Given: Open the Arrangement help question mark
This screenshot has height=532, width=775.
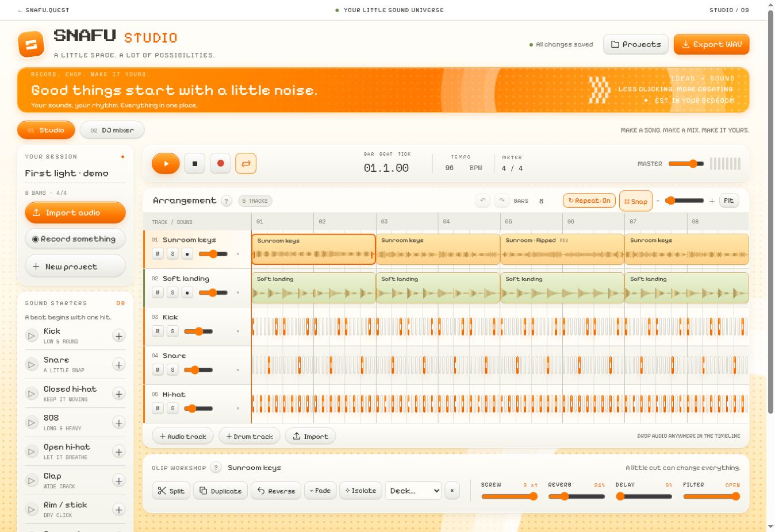Looking at the screenshot, I should tap(227, 201).
